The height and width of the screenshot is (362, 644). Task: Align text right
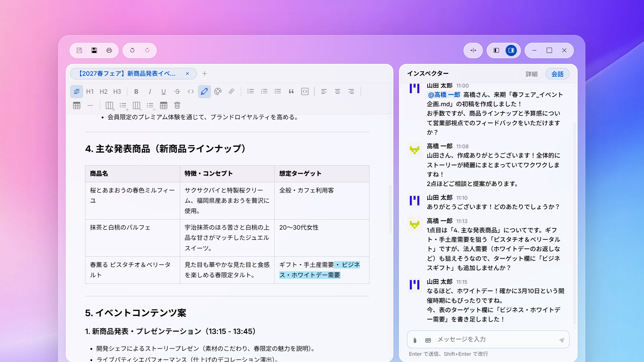pyautogui.click(x=351, y=92)
